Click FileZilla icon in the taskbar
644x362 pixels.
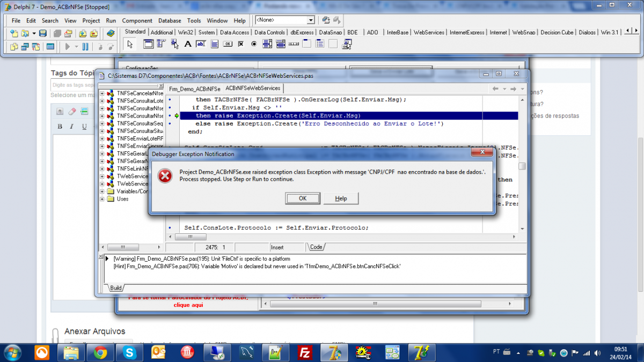click(x=305, y=352)
